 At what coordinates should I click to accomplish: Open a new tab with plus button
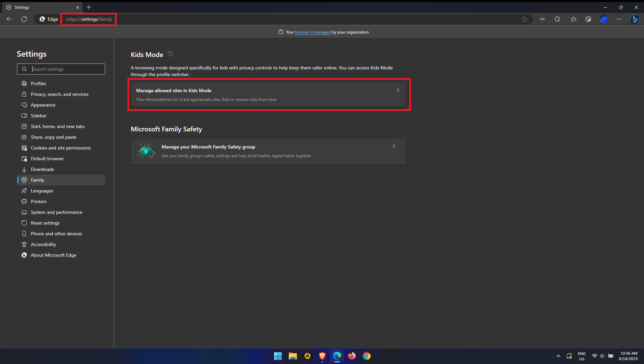coord(89,7)
